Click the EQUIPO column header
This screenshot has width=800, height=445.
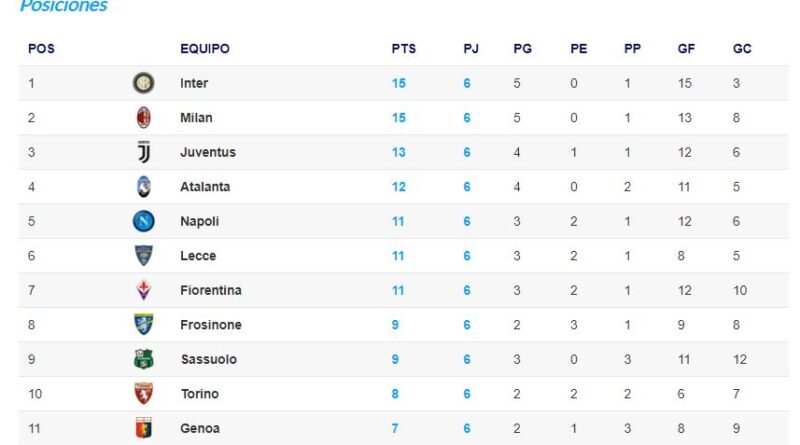point(205,48)
